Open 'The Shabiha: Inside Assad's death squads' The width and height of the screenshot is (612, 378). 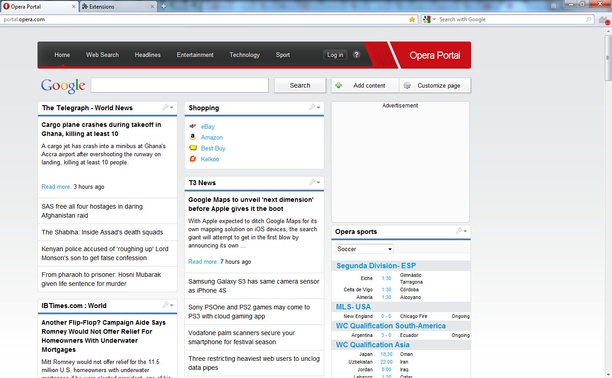[x=102, y=232]
